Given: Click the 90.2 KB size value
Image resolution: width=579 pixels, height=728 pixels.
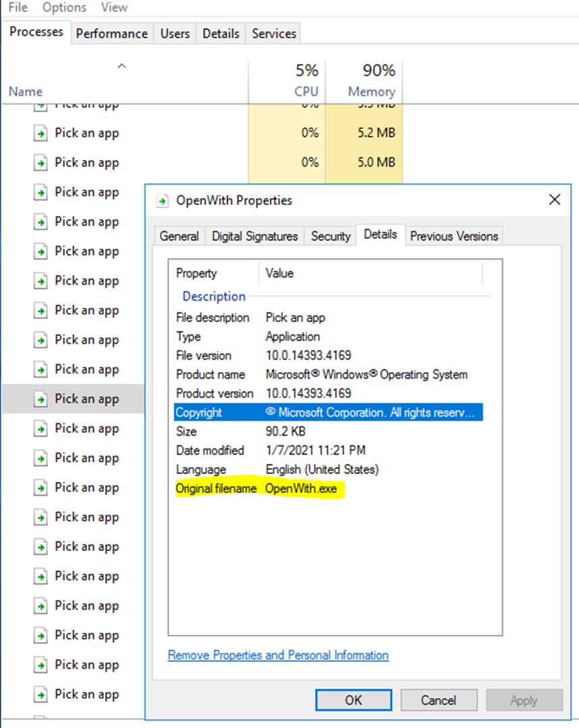Looking at the screenshot, I should point(285,432).
